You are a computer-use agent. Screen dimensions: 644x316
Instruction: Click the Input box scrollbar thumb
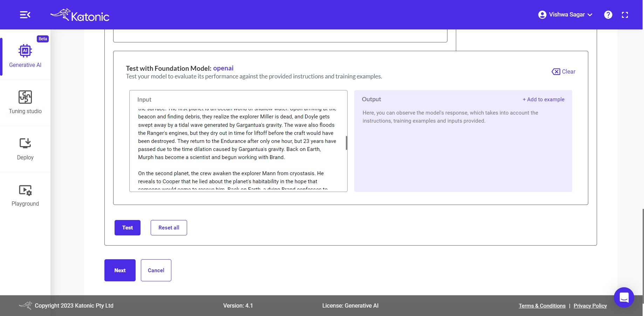[347, 143]
